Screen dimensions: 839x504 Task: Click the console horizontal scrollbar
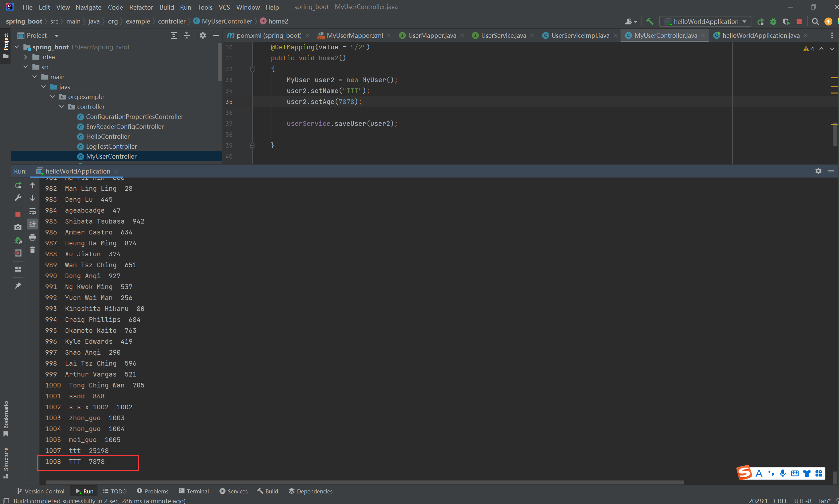[x=364, y=482]
